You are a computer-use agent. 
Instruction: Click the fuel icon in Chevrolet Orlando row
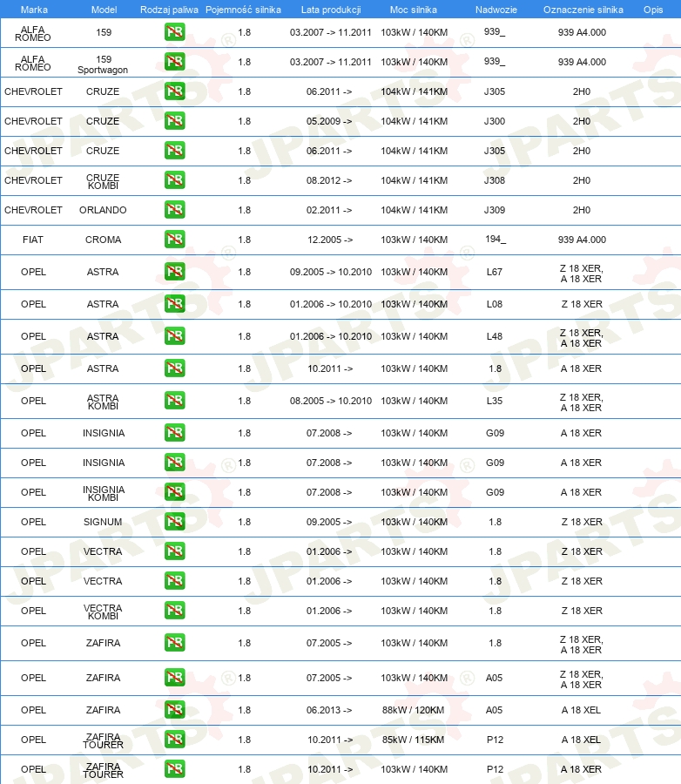coord(174,209)
